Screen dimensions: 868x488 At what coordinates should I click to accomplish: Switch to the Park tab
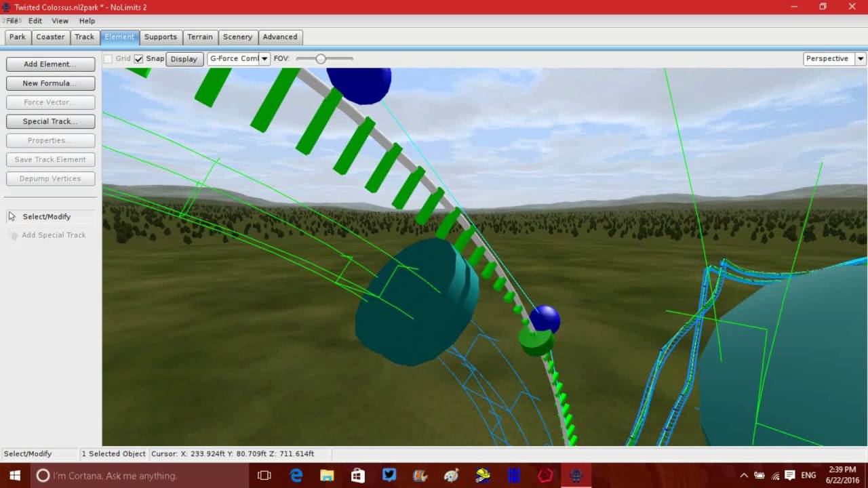click(18, 37)
